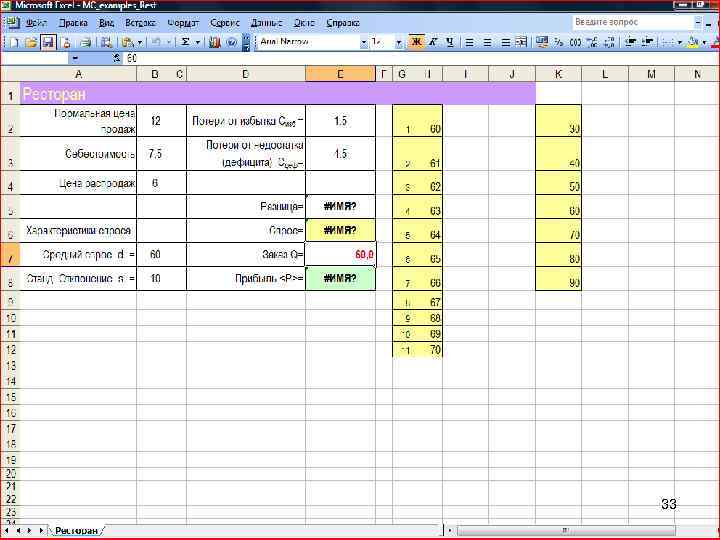Select the yellow Спрос #ИМЯ? cell
This screenshot has height=540, width=720.
point(340,231)
